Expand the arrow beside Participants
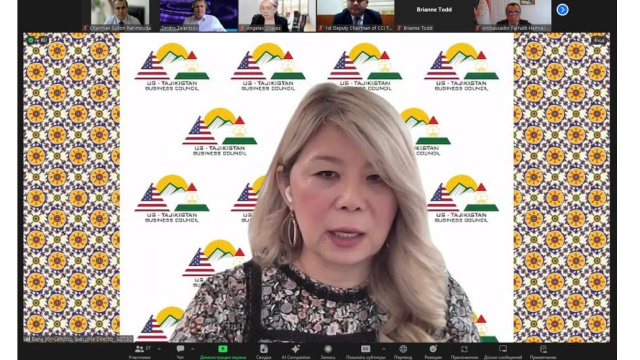The height and width of the screenshot is (360, 640). tap(159, 349)
